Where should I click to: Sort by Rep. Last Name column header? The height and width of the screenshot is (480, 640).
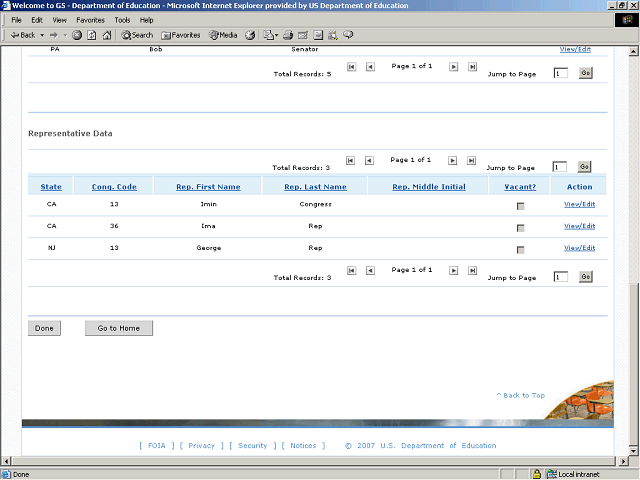point(315,187)
